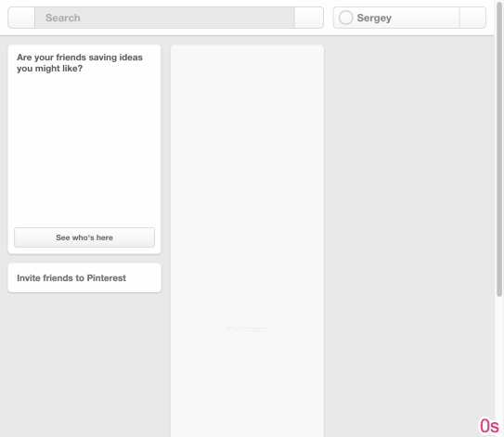Click the blank button right of Sergey

[472, 18]
